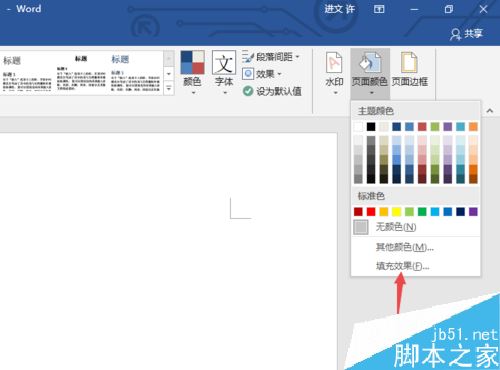Click the Share (共享) button

[x=467, y=34]
